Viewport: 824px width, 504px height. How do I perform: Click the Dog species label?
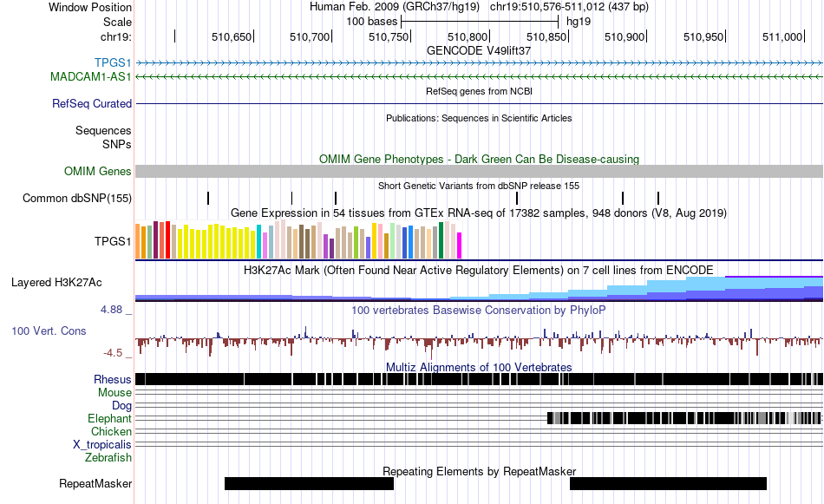coord(121,405)
